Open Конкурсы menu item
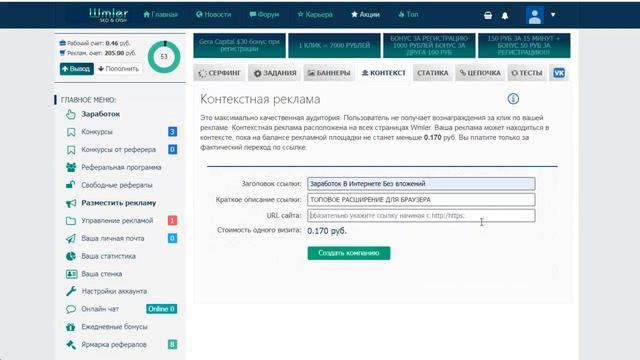The image size is (640, 360). pos(97,132)
